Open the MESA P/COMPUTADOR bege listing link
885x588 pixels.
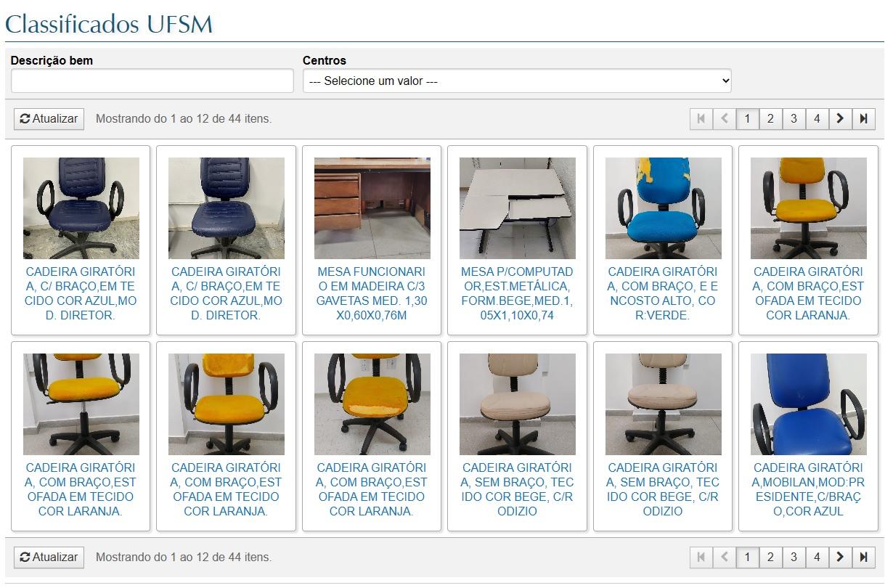click(517, 293)
